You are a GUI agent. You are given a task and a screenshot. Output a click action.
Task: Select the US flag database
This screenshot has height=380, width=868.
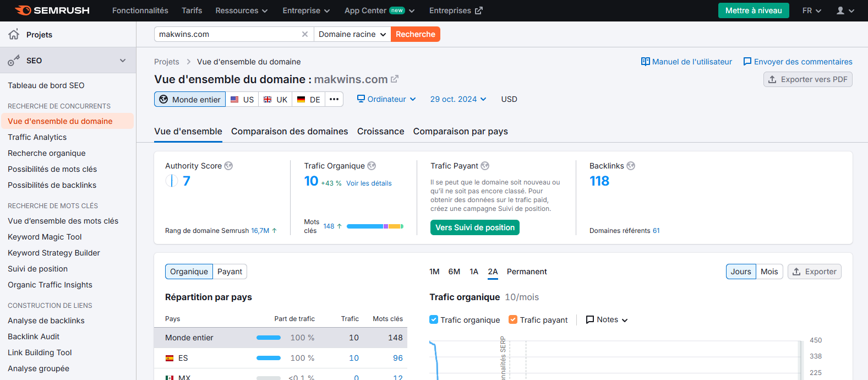point(242,99)
